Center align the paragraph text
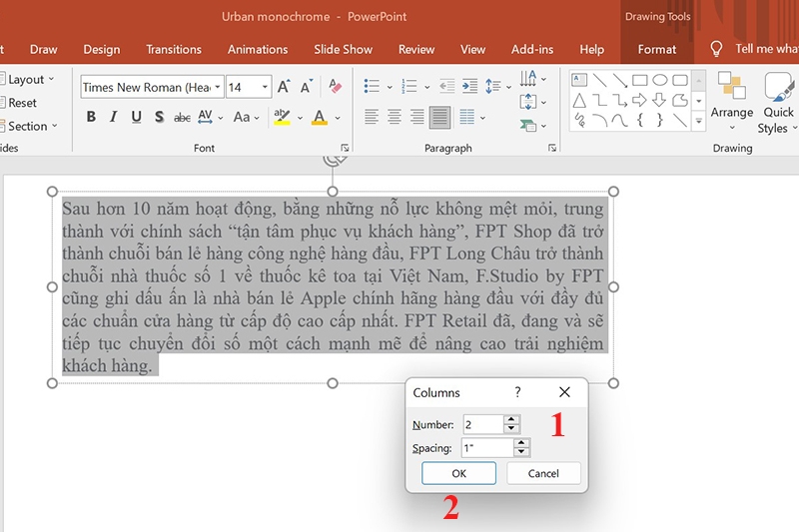 394,117
